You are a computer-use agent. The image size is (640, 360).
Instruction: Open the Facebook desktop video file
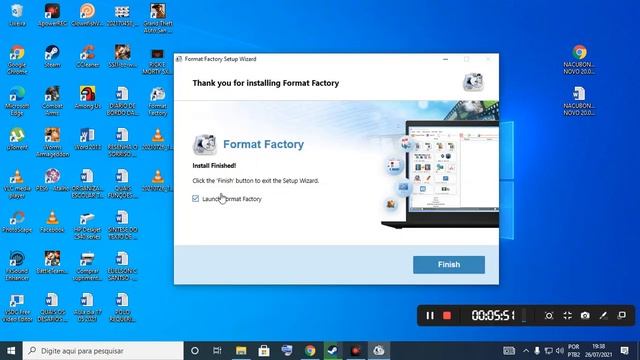(x=52, y=222)
